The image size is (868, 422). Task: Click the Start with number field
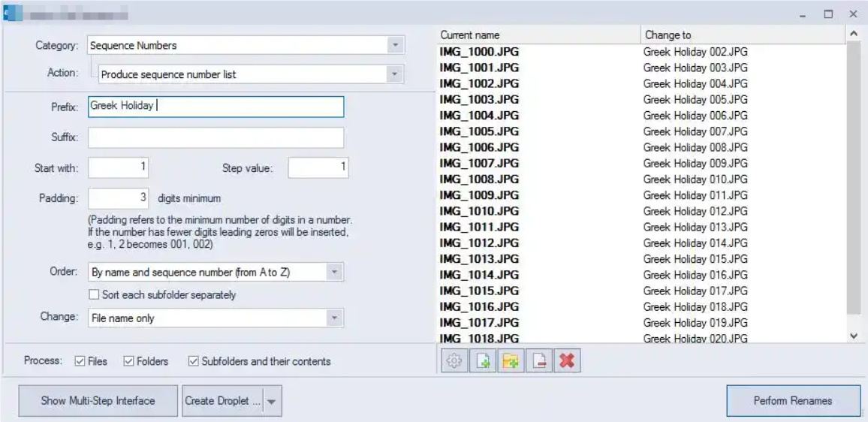coord(119,167)
